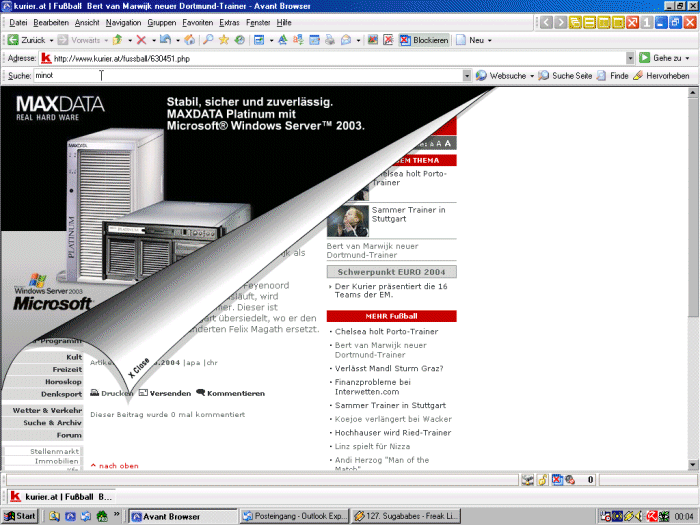Viewport: 700px width, 525px height.
Task: Select the kurier.at Fußball browser tab
Action: [x=62, y=496]
